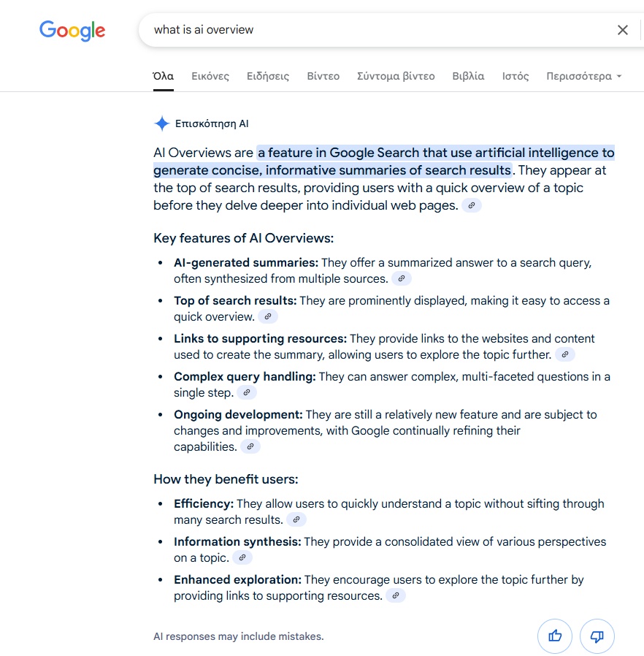This screenshot has height=656, width=644.
Task: Open source link after 'single step.'
Action: click(247, 393)
